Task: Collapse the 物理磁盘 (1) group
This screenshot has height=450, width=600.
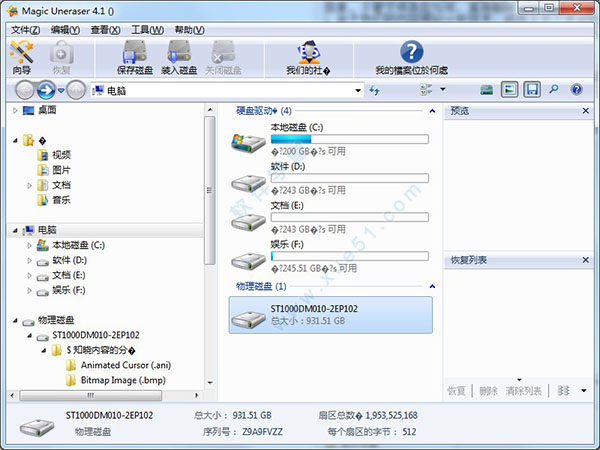Action: tap(432, 286)
